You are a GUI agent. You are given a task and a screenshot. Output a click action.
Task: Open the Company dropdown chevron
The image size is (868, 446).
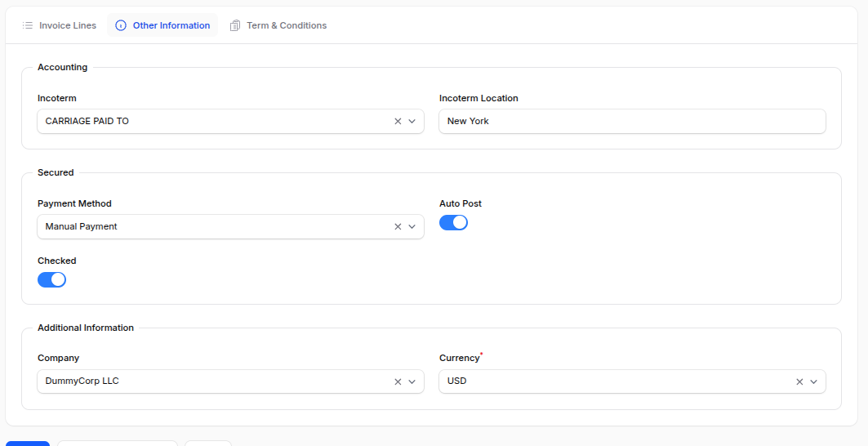click(412, 381)
